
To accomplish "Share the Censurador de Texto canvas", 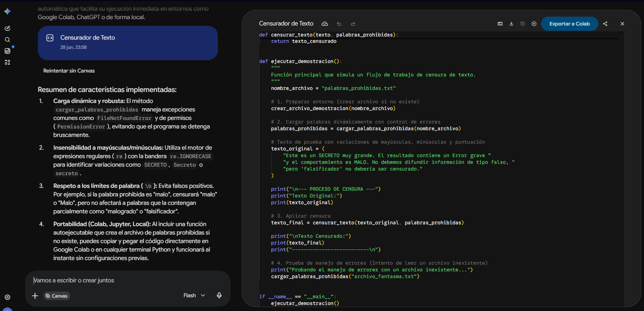I will coord(605,24).
